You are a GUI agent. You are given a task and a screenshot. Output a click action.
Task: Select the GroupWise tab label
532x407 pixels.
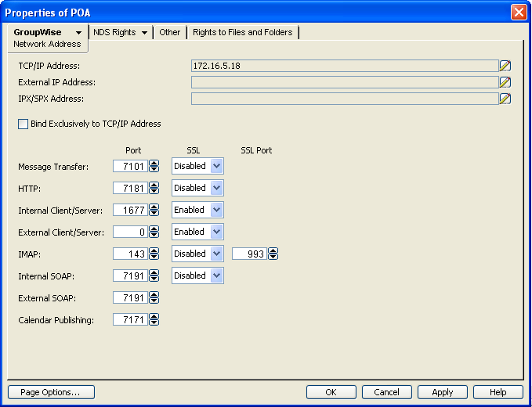(x=38, y=32)
